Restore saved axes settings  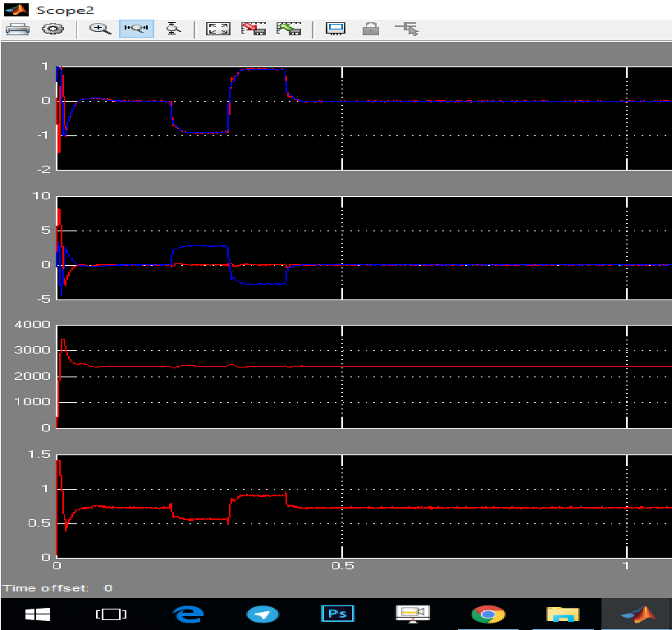(289, 29)
